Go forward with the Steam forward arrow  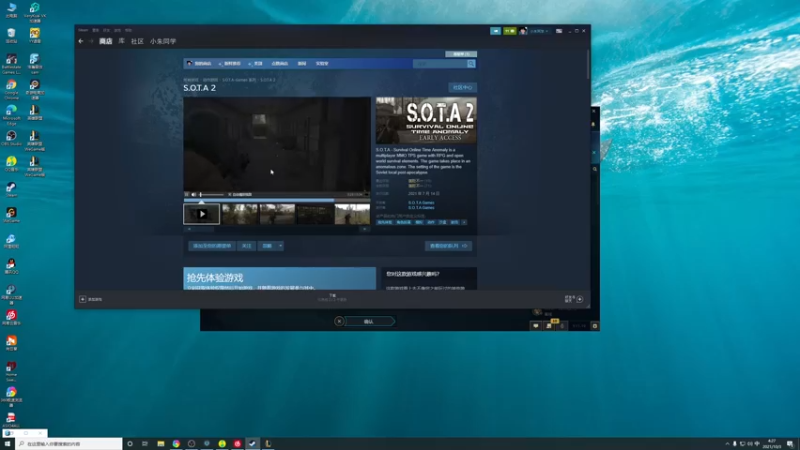[x=91, y=41]
